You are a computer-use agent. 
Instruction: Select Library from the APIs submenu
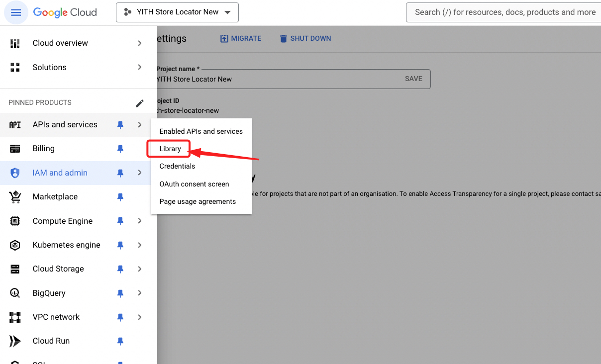(x=170, y=149)
